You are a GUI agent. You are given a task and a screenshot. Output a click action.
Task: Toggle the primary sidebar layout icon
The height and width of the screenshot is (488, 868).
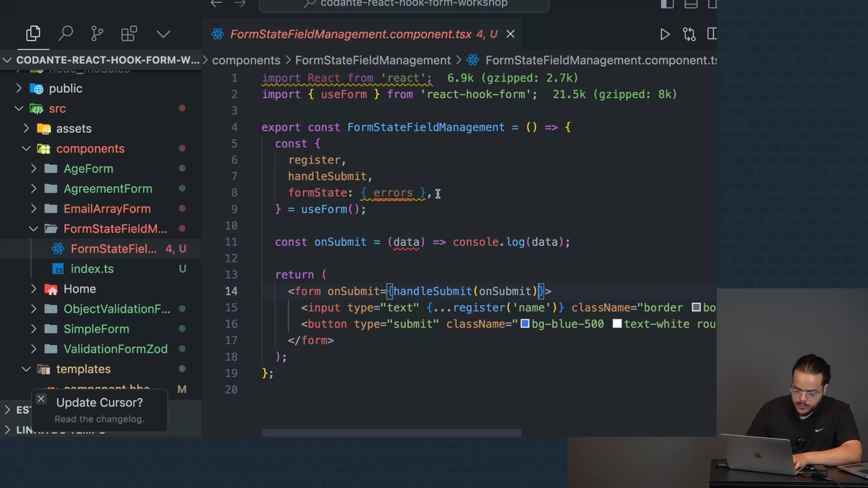click(x=667, y=4)
